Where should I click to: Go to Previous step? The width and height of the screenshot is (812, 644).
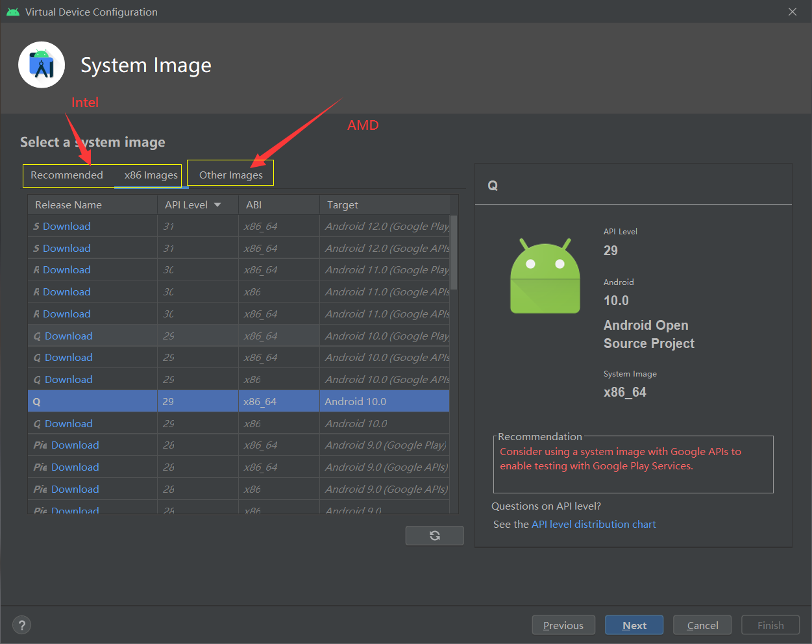(563, 625)
